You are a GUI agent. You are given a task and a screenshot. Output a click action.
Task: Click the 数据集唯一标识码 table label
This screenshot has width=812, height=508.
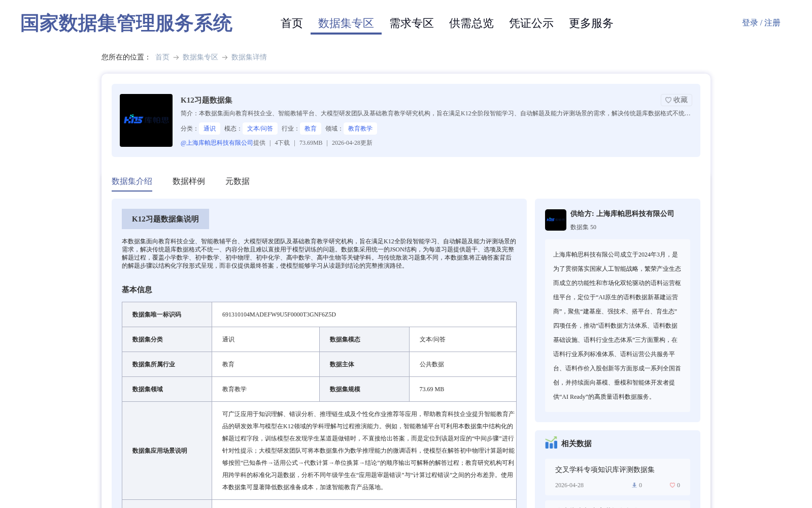157,314
